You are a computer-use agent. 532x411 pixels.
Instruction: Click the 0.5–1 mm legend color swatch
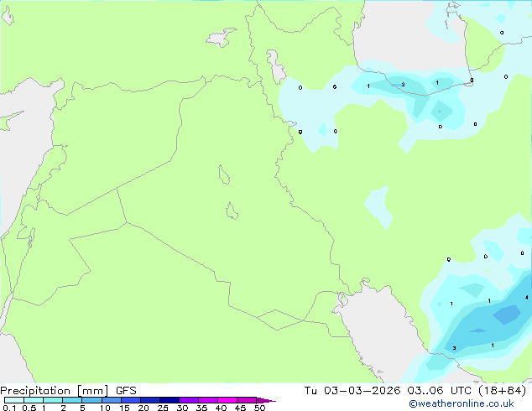tap(34, 400)
